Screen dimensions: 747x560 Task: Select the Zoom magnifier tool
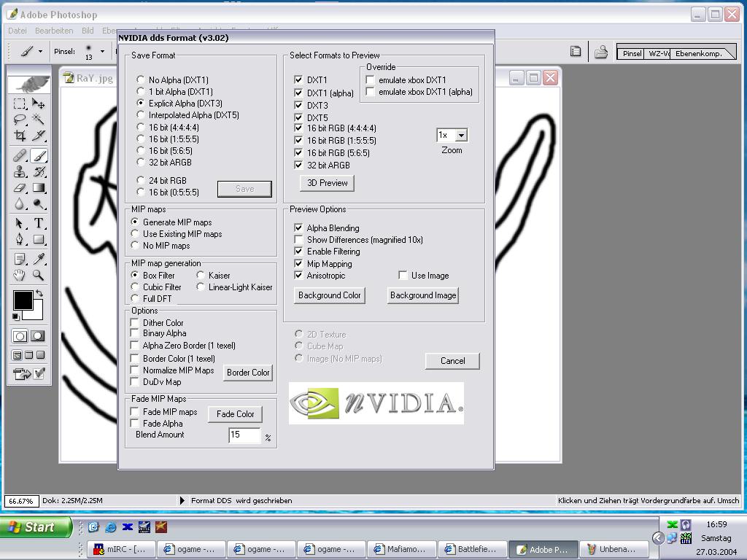click(39, 275)
